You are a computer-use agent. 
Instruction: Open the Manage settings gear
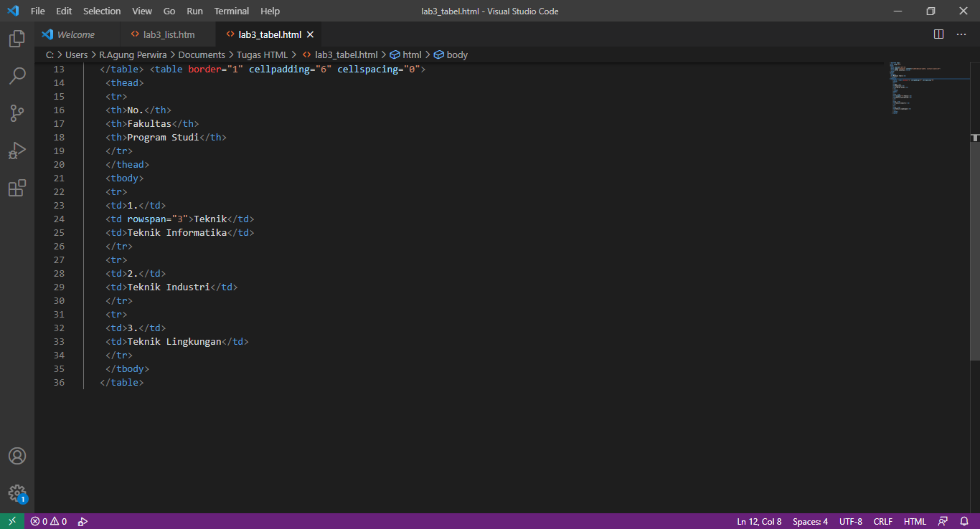17,493
